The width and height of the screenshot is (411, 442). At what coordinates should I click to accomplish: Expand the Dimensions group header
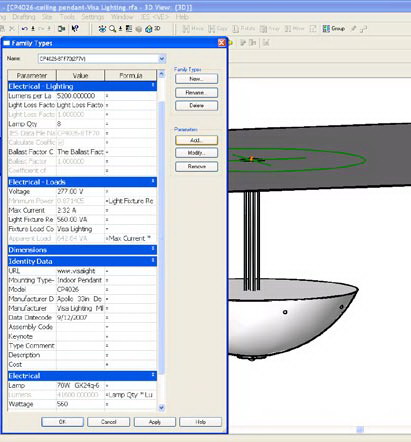click(82, 250)
